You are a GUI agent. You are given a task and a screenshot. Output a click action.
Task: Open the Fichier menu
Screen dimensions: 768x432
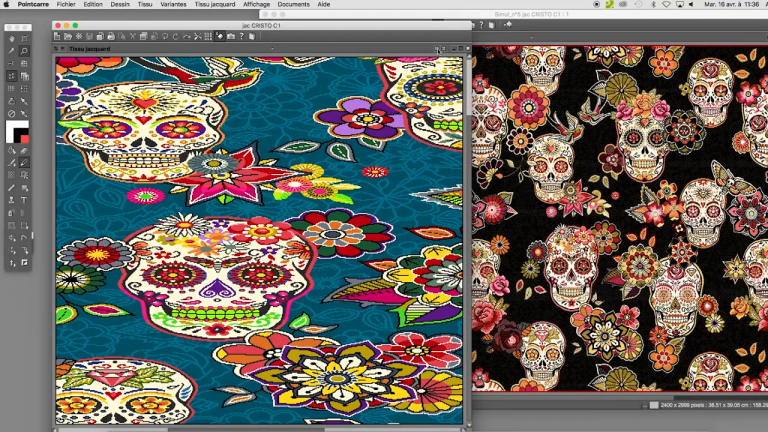68,4
